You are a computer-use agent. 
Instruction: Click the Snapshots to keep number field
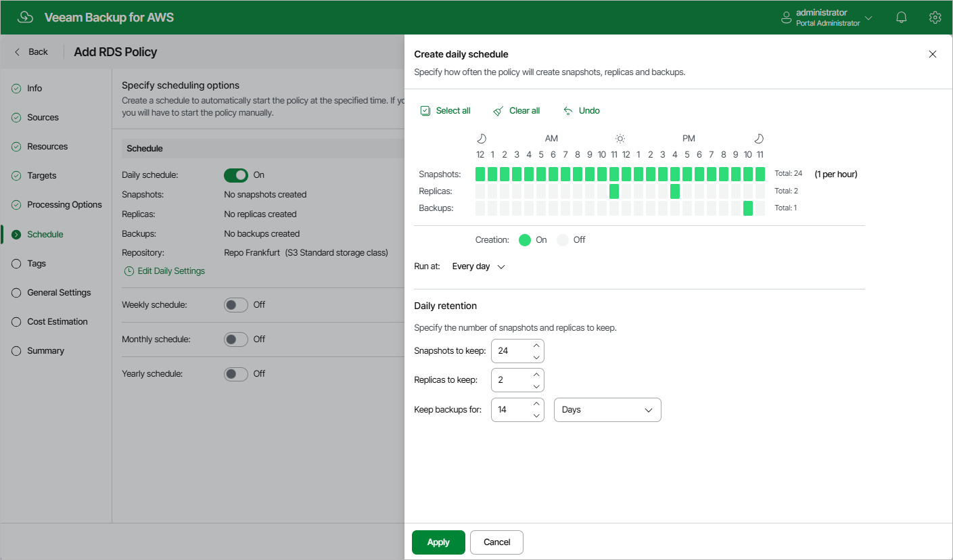[x=517, y=352]
